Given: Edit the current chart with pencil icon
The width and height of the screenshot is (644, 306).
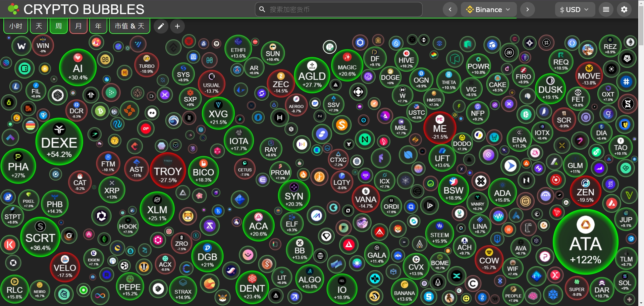Looking at the screenshot, I should pos(161,26).
